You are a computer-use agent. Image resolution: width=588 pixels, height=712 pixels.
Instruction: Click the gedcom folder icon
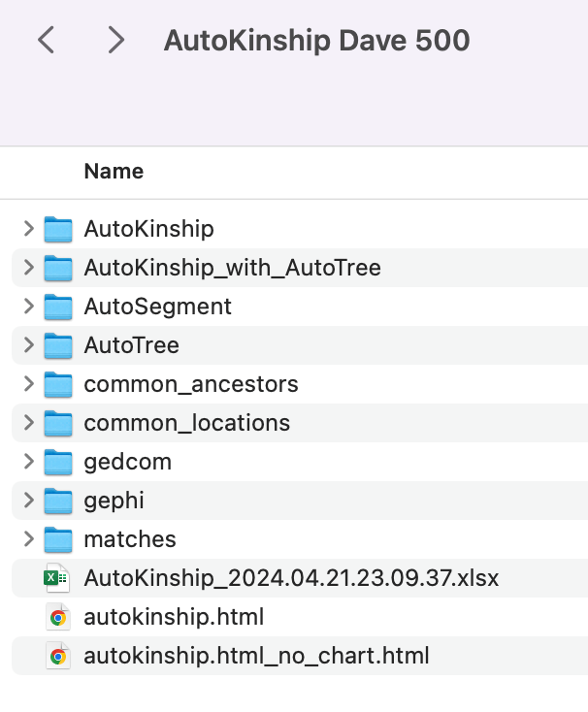click(x=58, y=463)
